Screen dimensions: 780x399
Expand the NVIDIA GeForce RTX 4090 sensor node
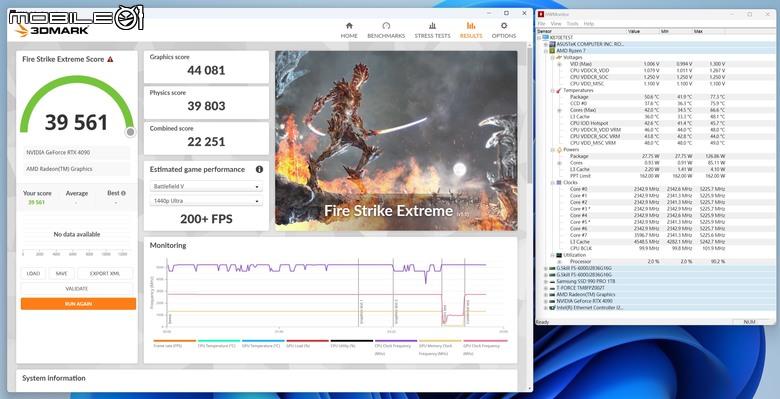click(x=546, y=301)
